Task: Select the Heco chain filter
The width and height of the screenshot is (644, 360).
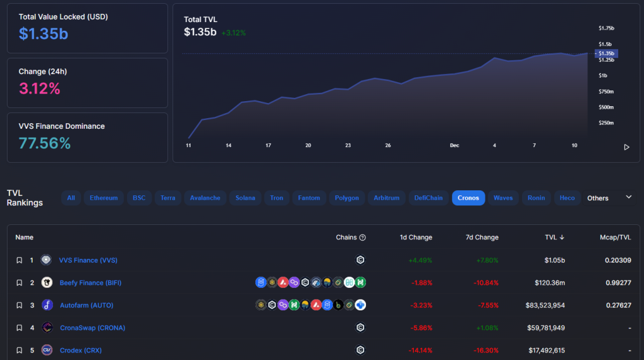Action: pyautogui.click(x=567, y=198)
